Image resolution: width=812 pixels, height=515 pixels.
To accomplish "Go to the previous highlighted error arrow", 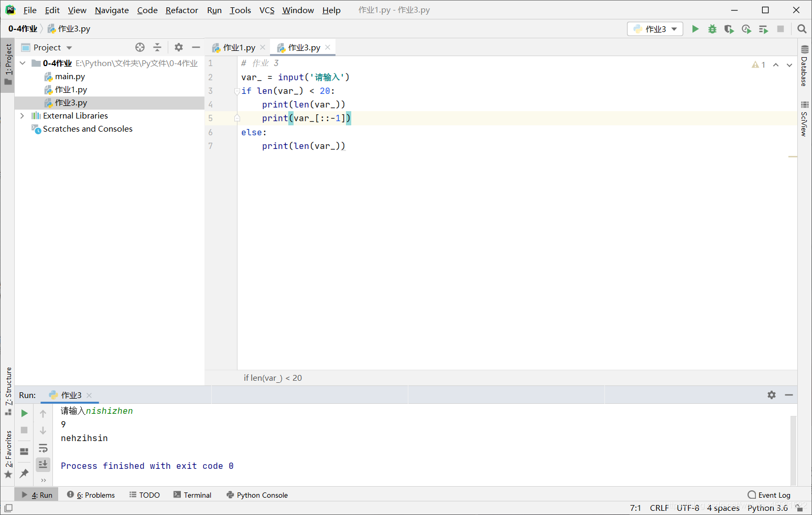I will pyautogui.click(x=776, y=65).
